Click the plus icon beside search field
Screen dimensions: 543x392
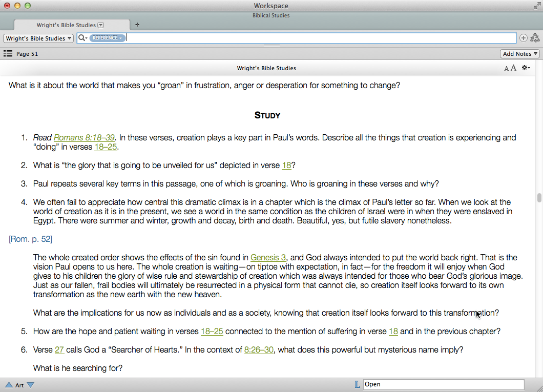tap(523, 38)
